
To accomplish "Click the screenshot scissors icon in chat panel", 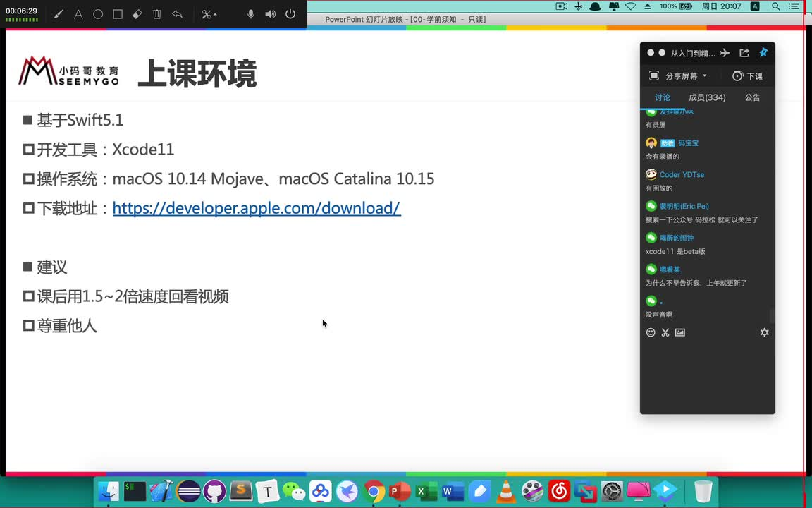I will [x=665, y=332].
